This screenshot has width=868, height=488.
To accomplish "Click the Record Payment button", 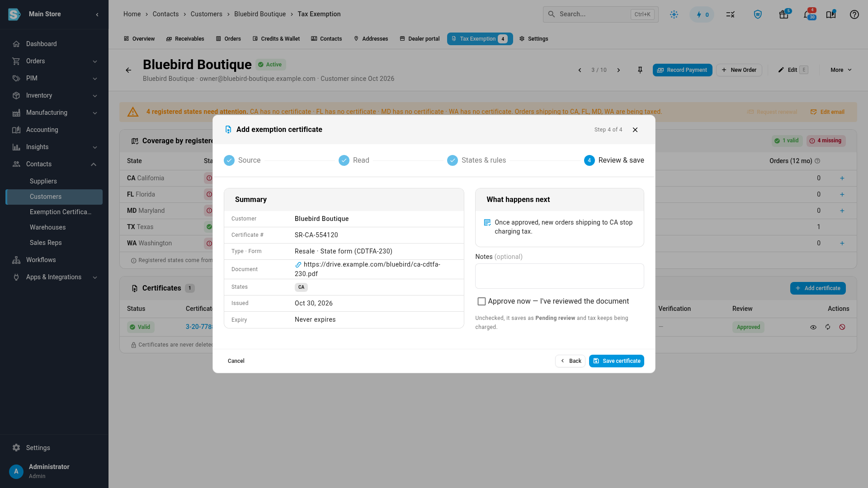I will click(x=682, y=70).
